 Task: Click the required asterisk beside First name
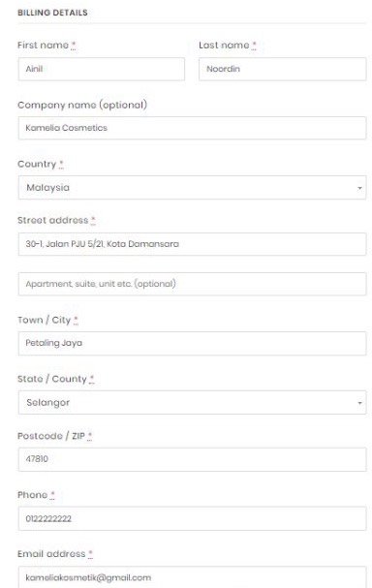coord(74,45)
